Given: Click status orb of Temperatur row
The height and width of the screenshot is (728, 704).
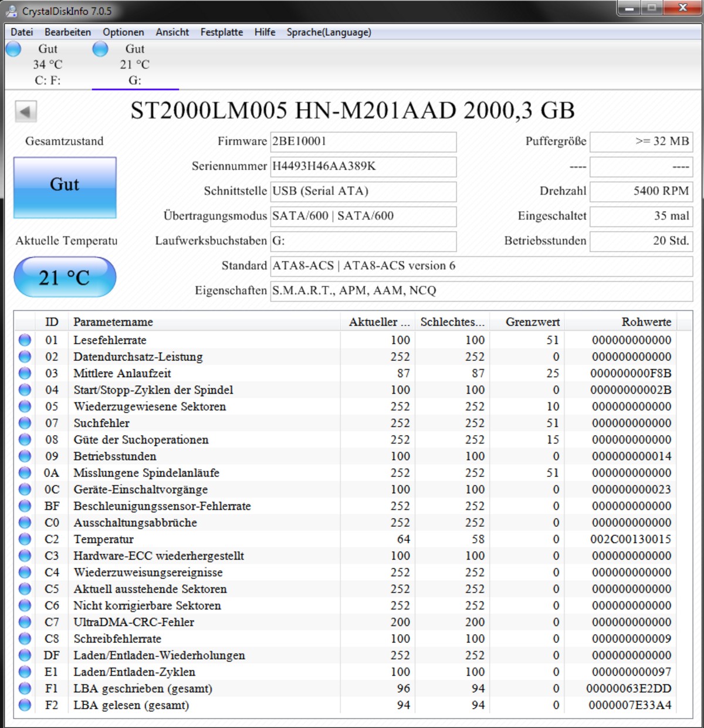Looking at the screenshot, I should pos(25,539).
